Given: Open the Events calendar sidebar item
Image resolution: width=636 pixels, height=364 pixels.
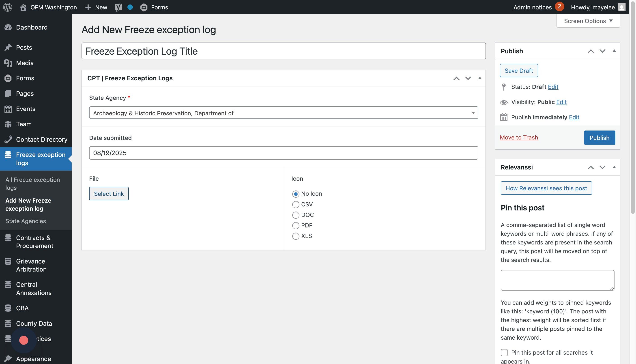Looking at the screenshot, I should coord(26,109).
